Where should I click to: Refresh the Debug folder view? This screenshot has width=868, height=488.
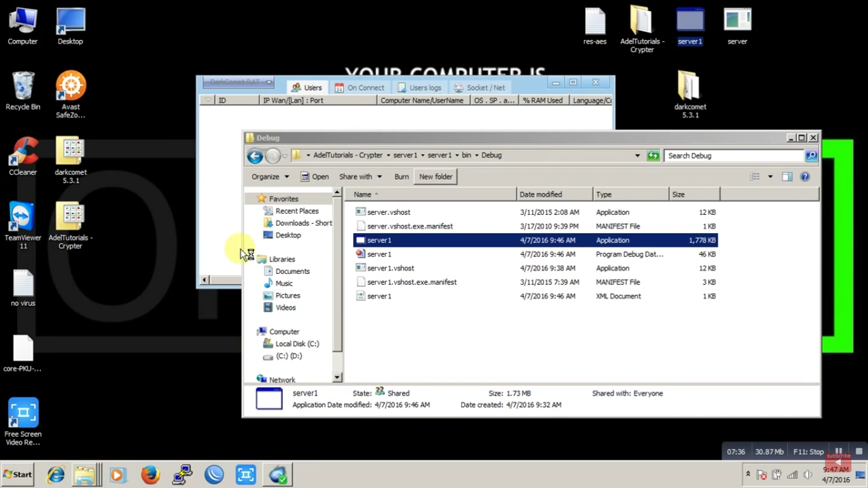653,156
